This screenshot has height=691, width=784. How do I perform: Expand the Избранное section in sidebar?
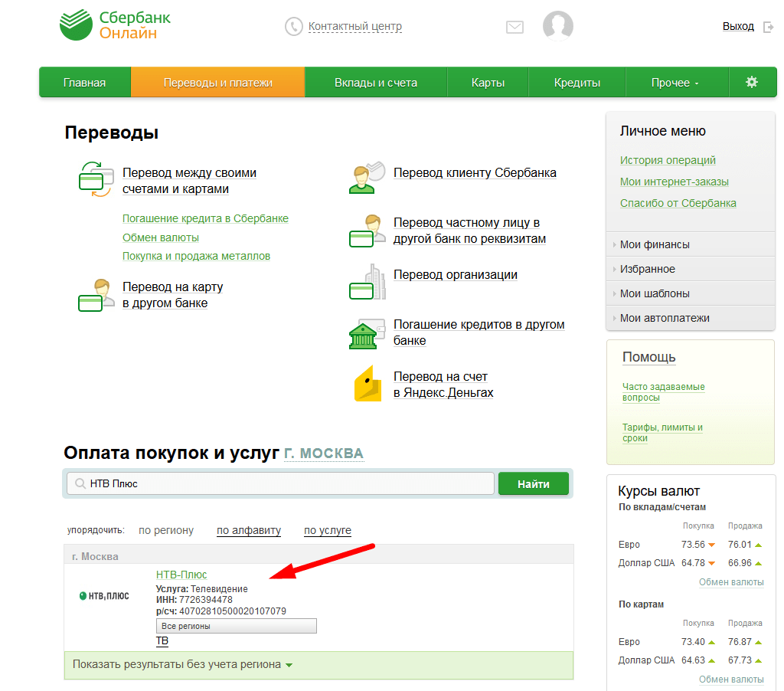click(647, 269)
